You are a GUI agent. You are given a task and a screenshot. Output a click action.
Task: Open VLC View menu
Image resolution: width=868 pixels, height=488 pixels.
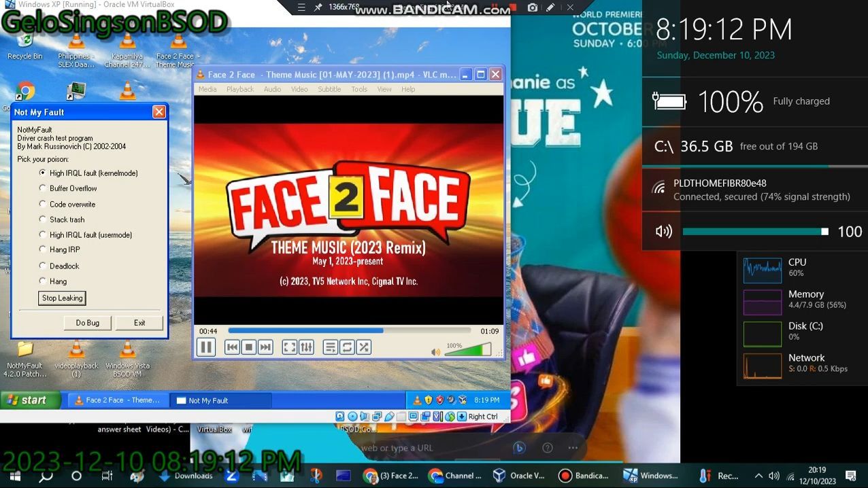coord(384,89)
